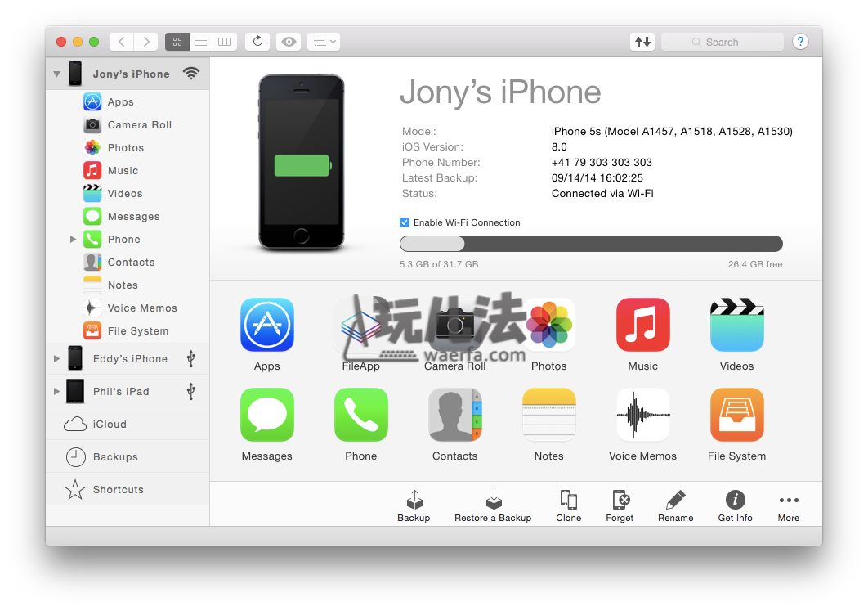This screenshot has height=611, width=868.
Task: Toggle the Quick Look eye button
Action: coord(289,42)
